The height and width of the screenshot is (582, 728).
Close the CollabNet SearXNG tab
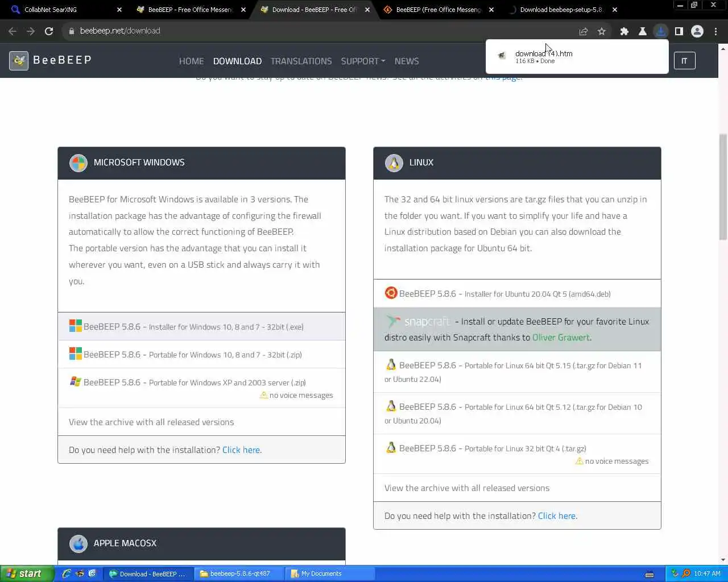point(119,10)
